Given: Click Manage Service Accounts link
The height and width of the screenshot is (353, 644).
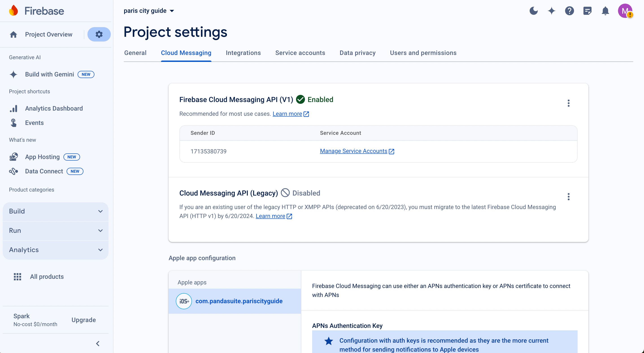Looking at the screenshot, I should tap(353, 151).
